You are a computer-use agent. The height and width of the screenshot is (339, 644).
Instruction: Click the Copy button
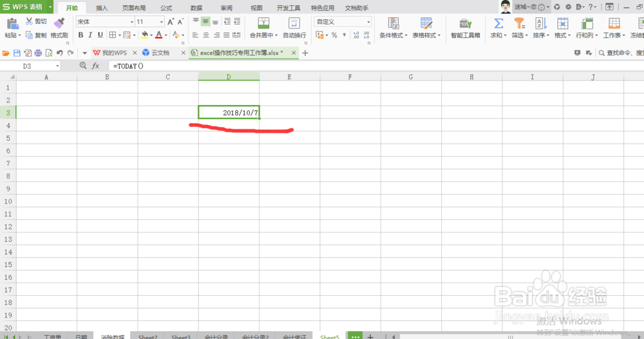pyautogui.click(x=36, y=35)
